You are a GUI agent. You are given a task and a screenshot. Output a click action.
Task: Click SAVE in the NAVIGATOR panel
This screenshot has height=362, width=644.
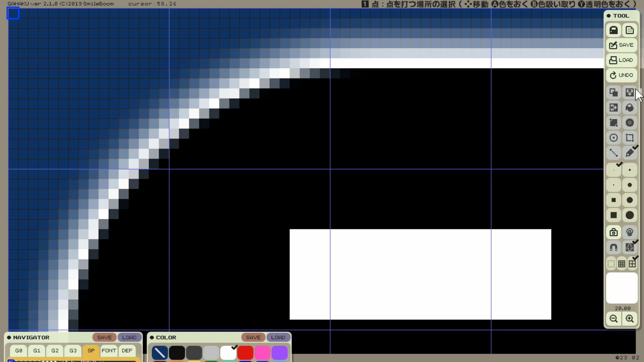click(104, 338)
